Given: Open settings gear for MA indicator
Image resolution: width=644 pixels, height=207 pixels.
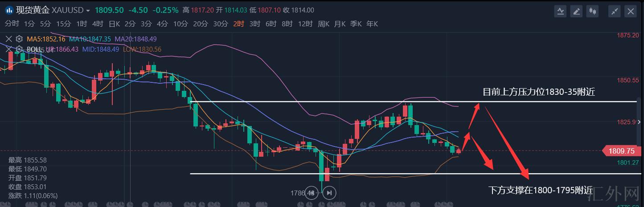Looking at the screenshot, I should tap(19, 39).
